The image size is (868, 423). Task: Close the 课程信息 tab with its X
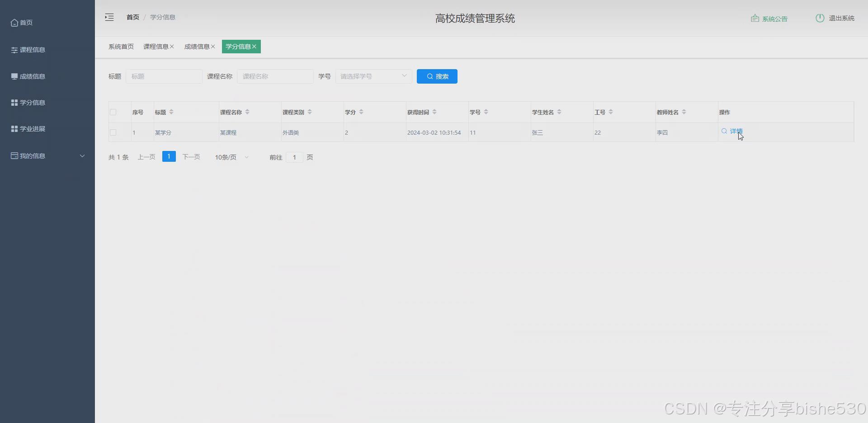click(x=172, y=47)
